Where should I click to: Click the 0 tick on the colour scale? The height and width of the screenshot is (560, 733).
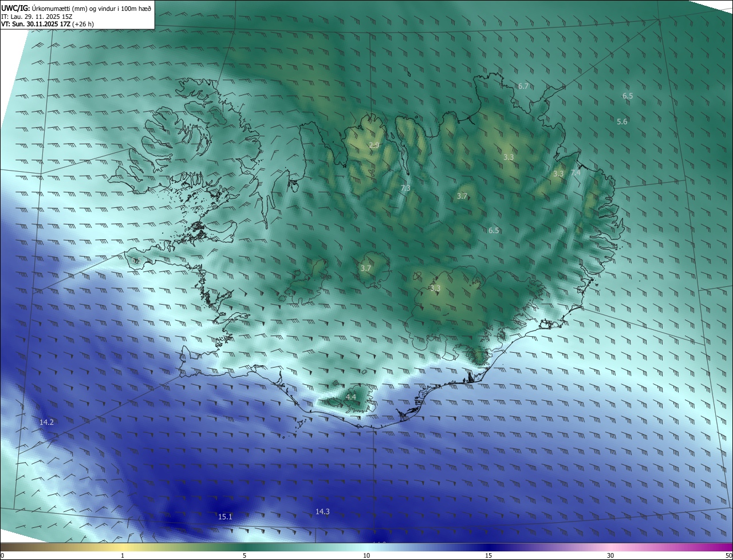[2, 555]
